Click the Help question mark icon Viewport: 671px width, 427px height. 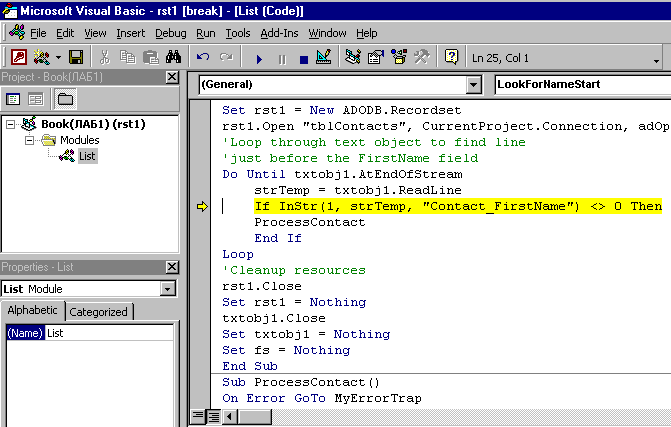coord(451,58)
